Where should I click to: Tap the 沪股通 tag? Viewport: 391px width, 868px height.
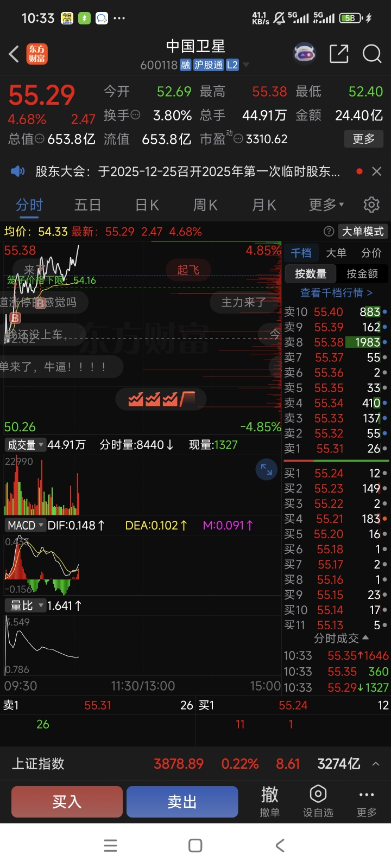pos(209,65)
